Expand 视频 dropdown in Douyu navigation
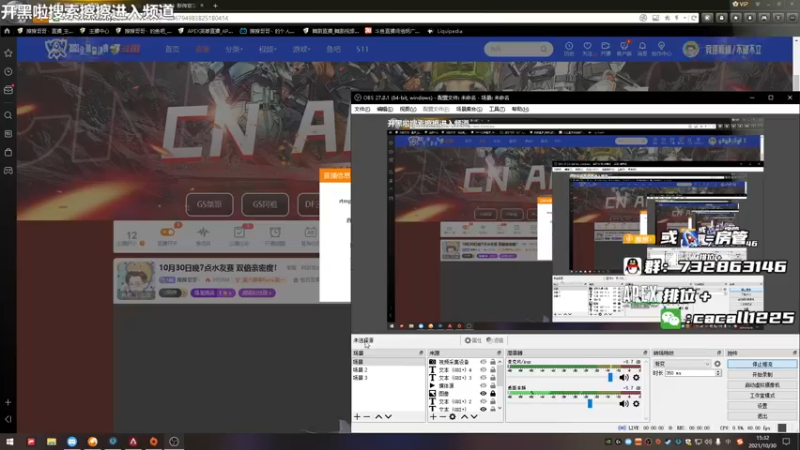This screenshot has width=800, height=450. click(x=267, y=49)
